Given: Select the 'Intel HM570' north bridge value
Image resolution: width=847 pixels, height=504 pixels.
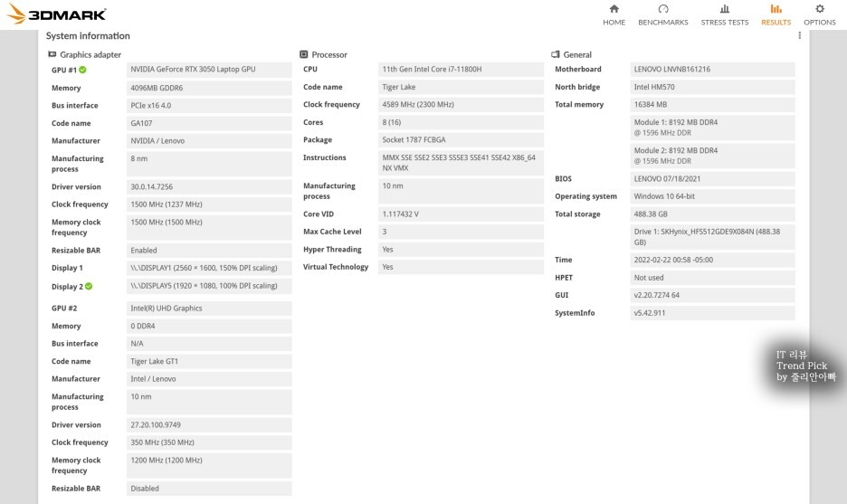Looking at the screenshot, I should click(712, 87).
